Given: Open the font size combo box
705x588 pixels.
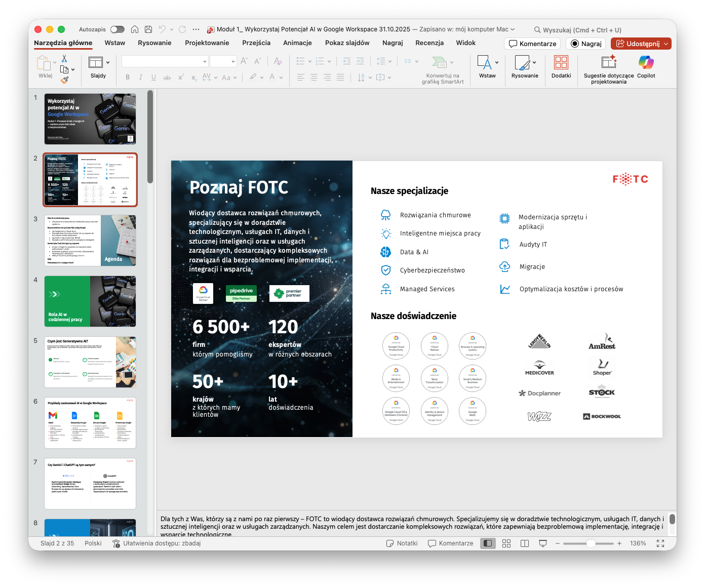Looking at the screenshot, I should (223, 61).
